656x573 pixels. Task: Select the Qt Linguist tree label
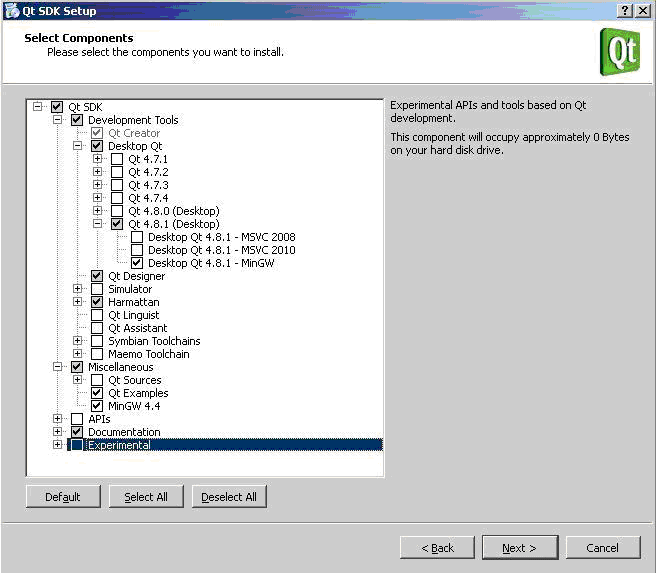tap(133, 315)
